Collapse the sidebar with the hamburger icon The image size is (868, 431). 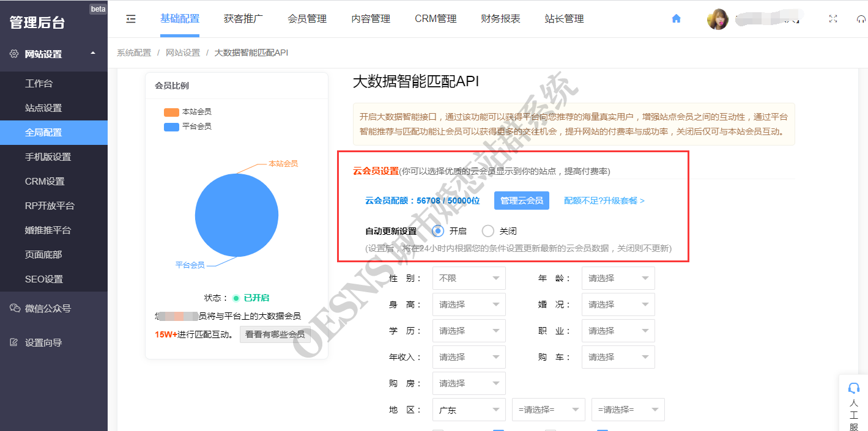point(131,19)
